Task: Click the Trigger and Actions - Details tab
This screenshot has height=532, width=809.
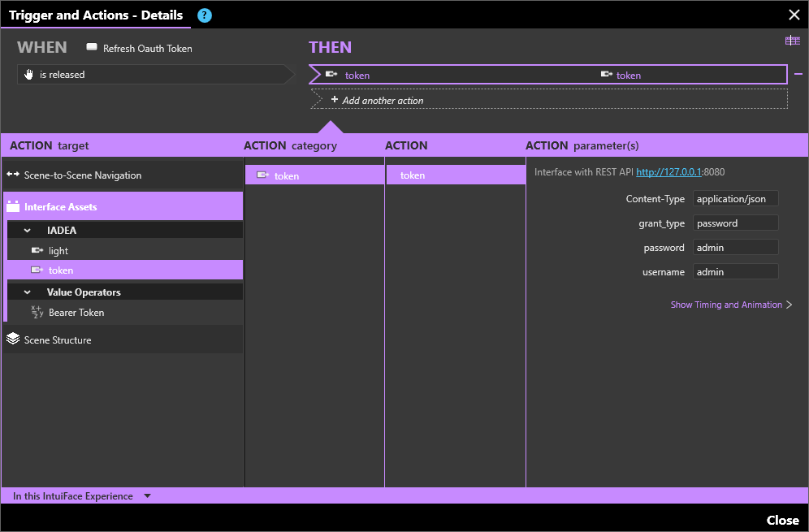Action: point(96,15)
